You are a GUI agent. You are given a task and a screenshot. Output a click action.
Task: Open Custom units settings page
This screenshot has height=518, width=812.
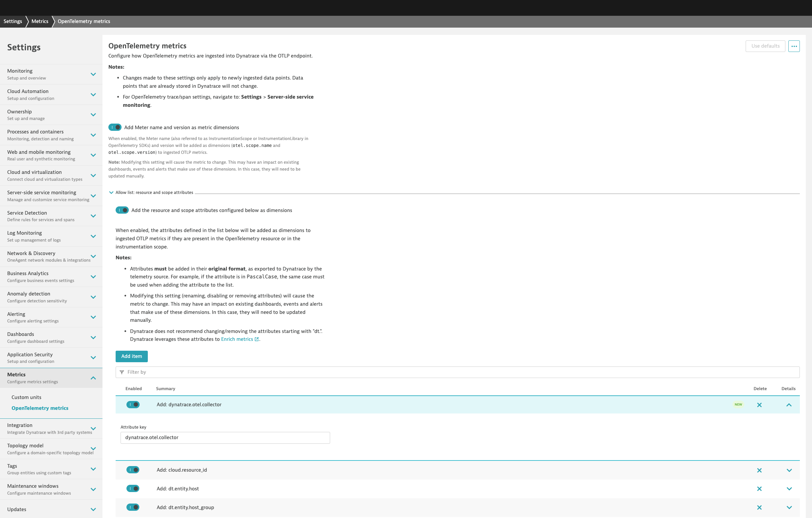click(x=26, y=397)
